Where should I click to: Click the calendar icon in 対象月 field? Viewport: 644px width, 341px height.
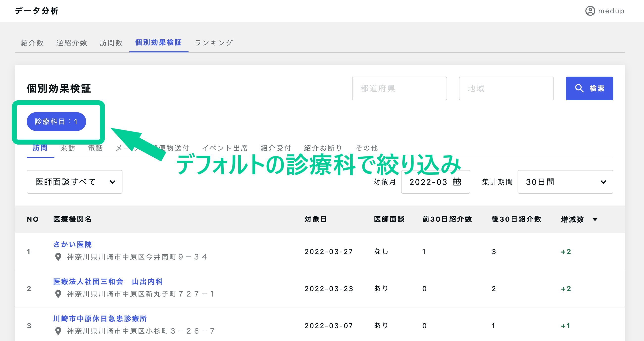[457, 182]
